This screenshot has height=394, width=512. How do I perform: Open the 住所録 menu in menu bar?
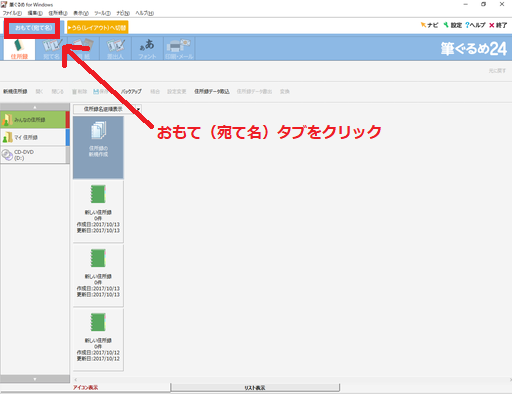click(x=58, y=13)
